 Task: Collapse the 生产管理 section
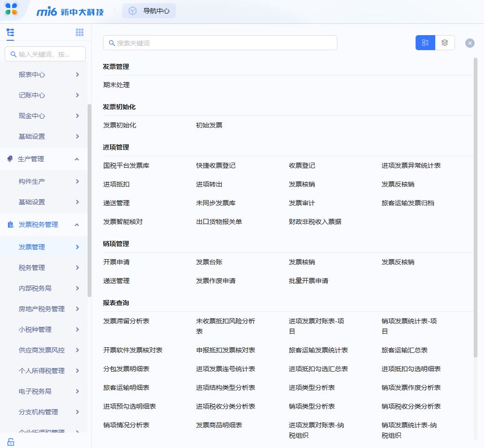tap(77, 159)
